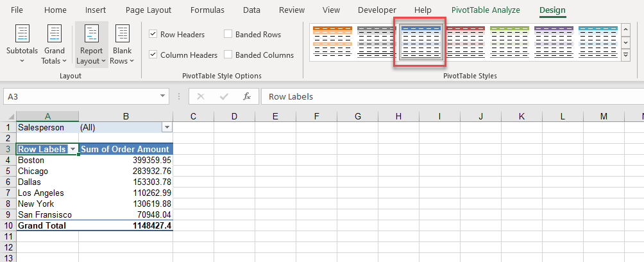Image resolution: width=644 pixels, height=262 pixels.
Task: Open the Formulas ribbon tab
Action: coord(207,10)
